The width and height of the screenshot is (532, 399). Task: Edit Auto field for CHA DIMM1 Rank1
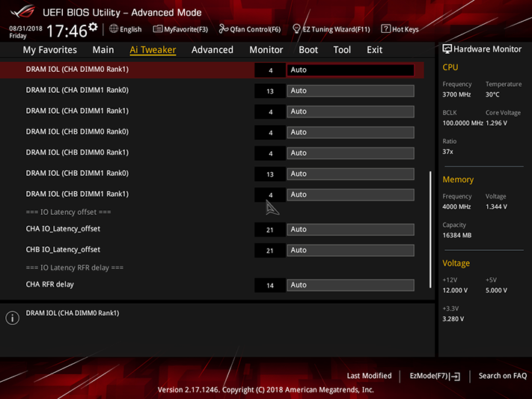(x=350, y=112)
